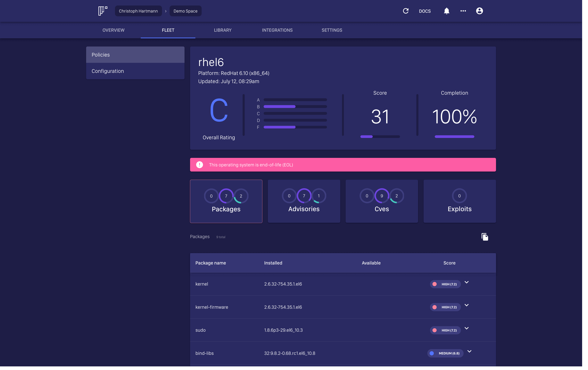Open the Library tab
The image size is (588, 370).
222,30
